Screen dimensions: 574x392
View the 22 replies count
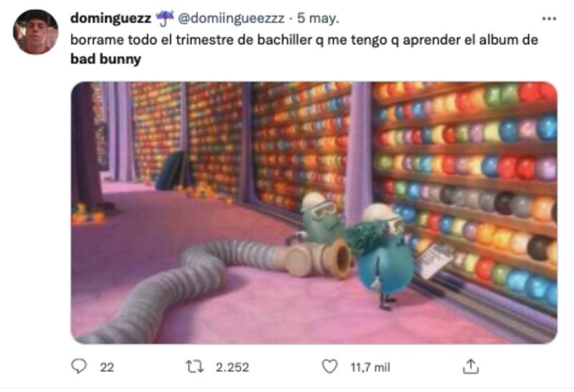coord(107,367)
